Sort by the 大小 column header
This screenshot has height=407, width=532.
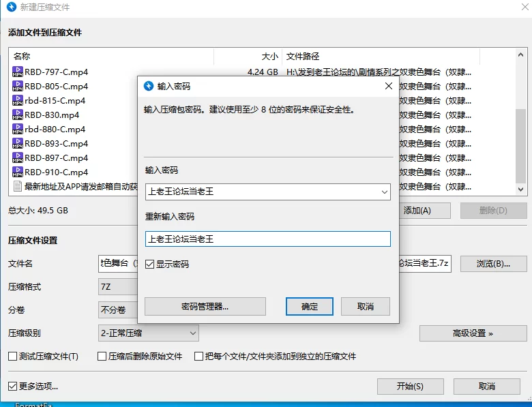(x=248, y=57)
